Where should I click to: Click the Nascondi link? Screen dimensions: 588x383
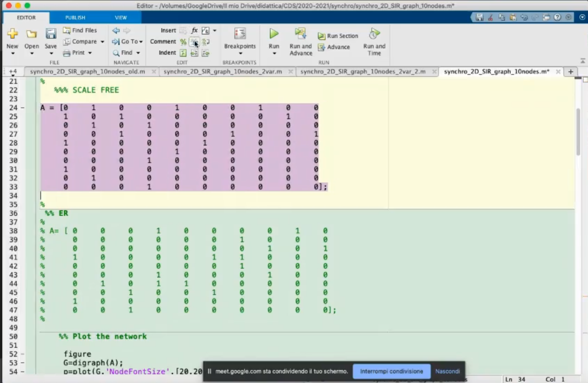447,371
